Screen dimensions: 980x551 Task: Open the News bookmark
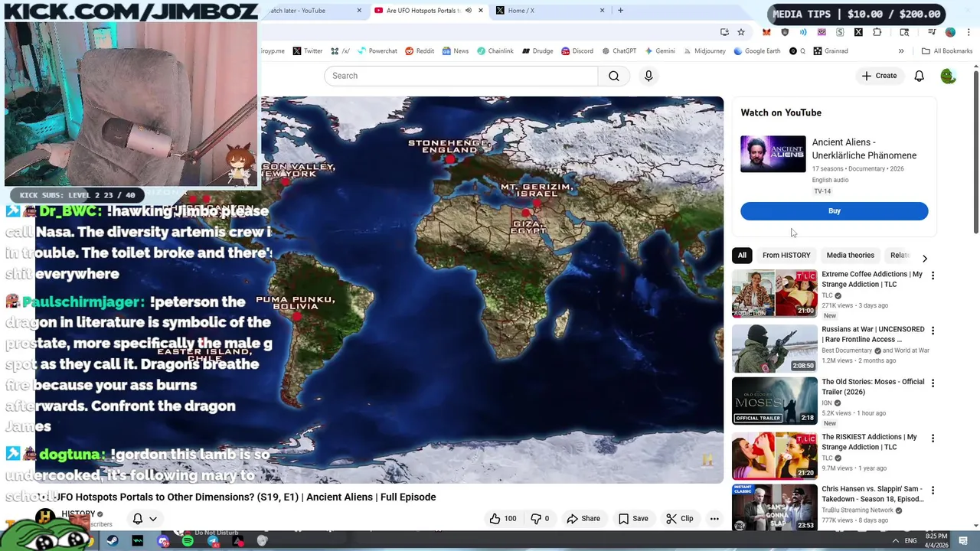pyautogui.click(x=455, y=51)
